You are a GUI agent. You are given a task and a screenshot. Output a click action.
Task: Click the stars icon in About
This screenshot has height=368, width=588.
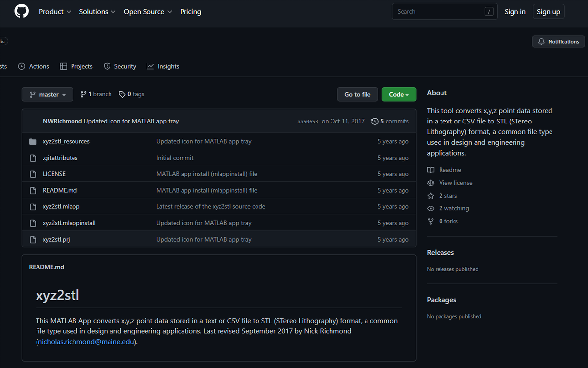coord(431,196)
